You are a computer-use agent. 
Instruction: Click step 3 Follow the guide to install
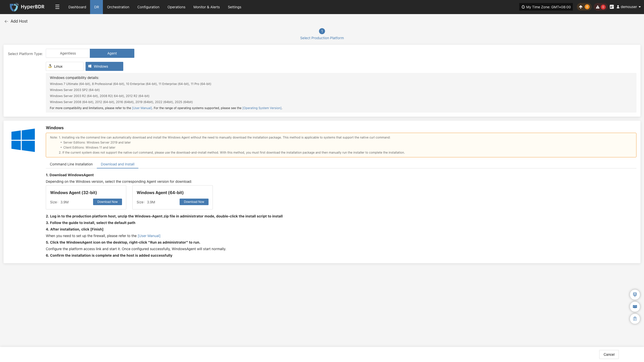(x=91, y=223)
